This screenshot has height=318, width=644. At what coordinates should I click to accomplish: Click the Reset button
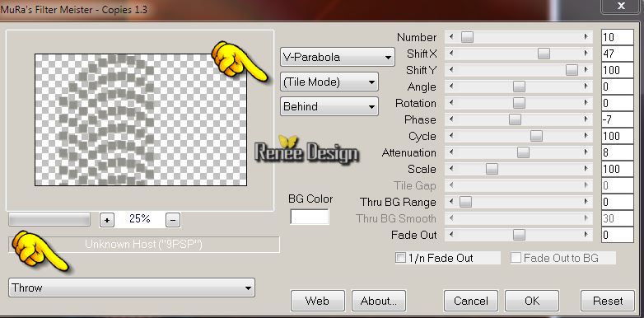(608, 301)
